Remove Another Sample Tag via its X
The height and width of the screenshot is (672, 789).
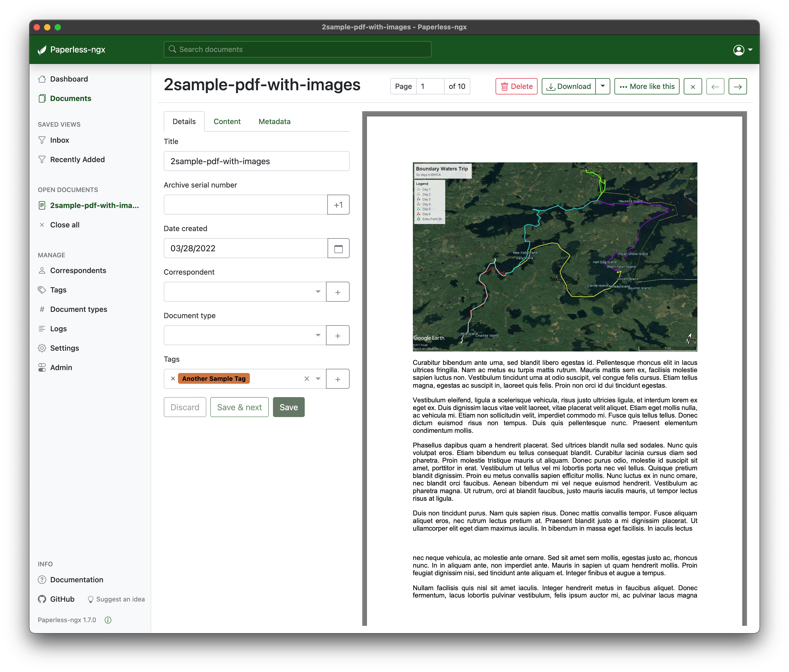tap(173, 378)
